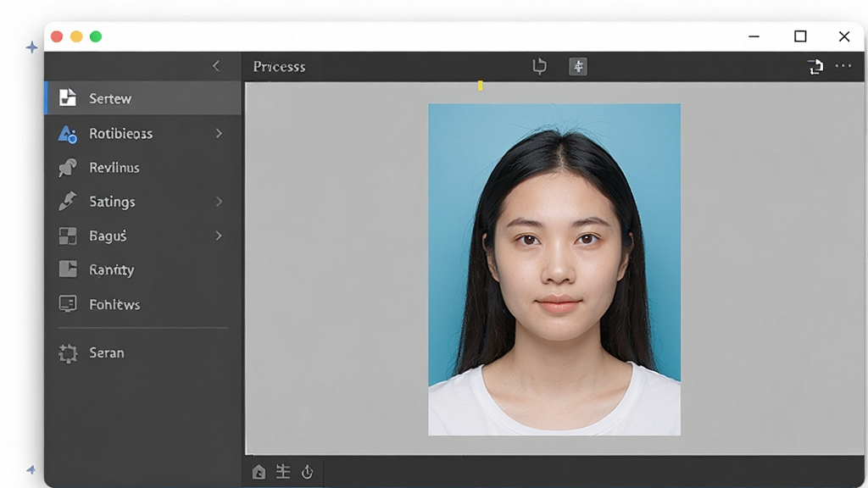Collapse the sidebar with the back chevron

click(216, 66)
